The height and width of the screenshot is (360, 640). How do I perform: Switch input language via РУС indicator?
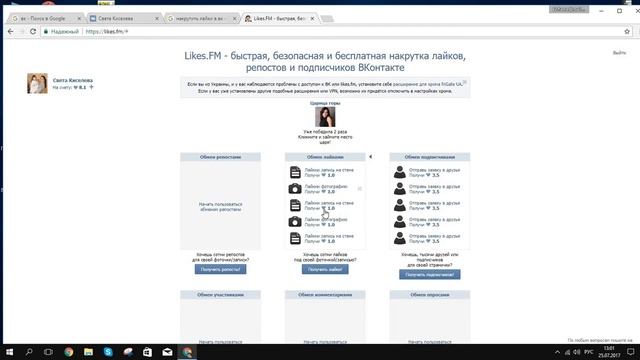(589, 352)
